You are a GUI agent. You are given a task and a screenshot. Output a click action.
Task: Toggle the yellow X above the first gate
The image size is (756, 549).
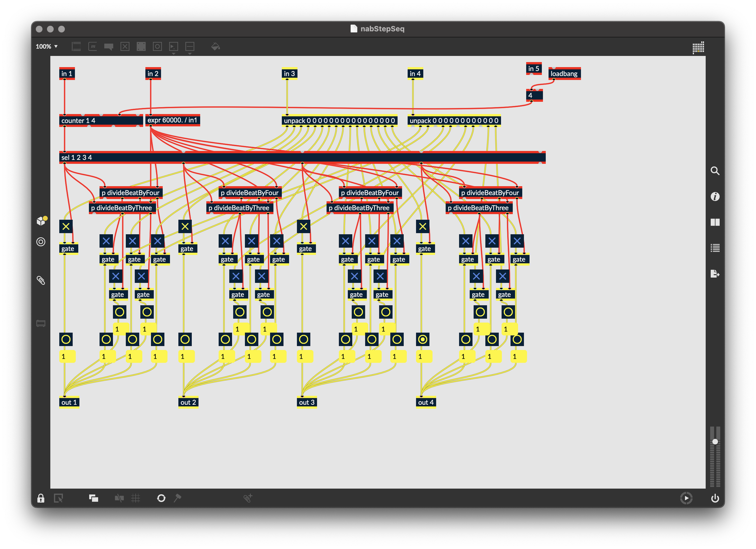pyautogui.click(x=66, y=227)
